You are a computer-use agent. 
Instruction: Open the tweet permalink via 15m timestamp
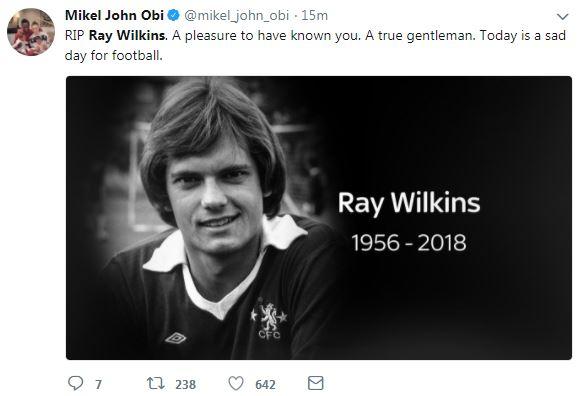pyautogui.click(x=314, y=16)
